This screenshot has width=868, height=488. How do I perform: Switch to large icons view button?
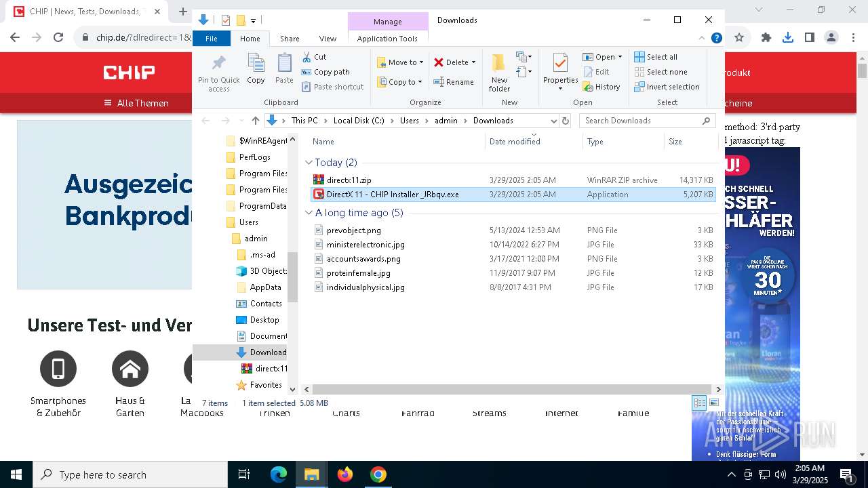pyautogui.click(x=713, y=403)
